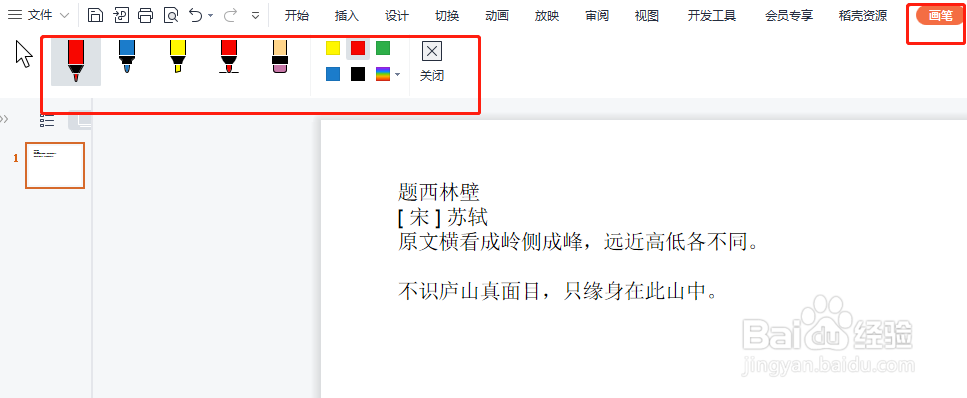Expand the 文件 menu chevron

pyautogui.click(x=65, y=16)
